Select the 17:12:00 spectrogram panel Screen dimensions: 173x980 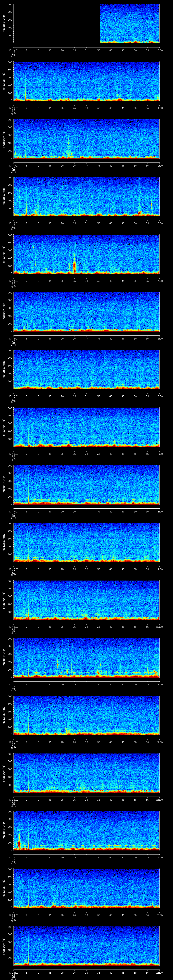87,197
